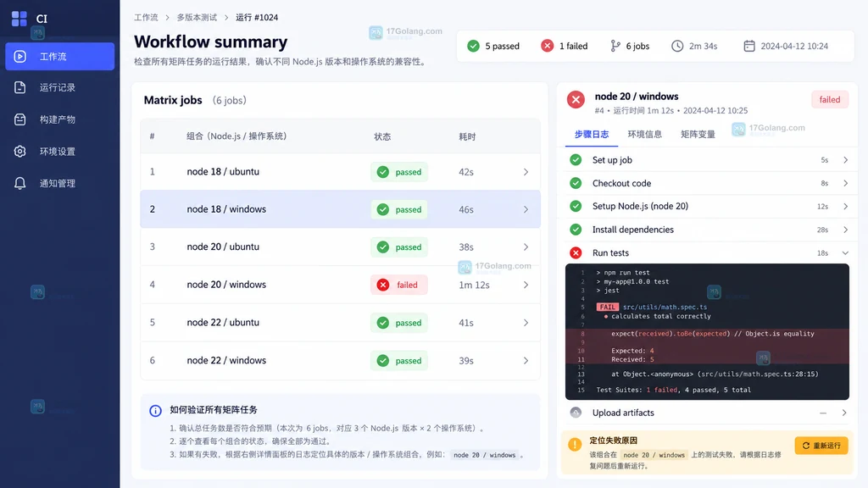
Task: Select the node 18 / windows row
Action: 341,209
